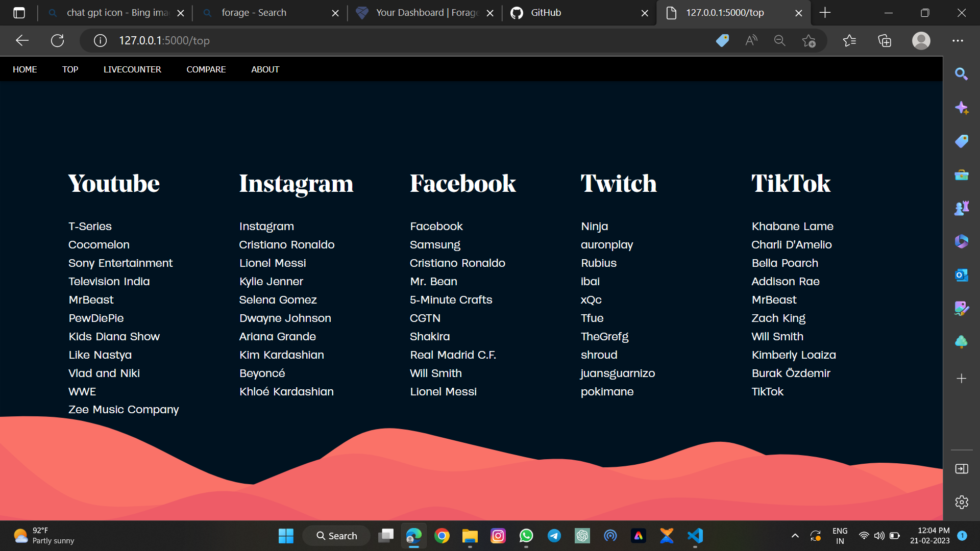Add this page to favorites

810,40
